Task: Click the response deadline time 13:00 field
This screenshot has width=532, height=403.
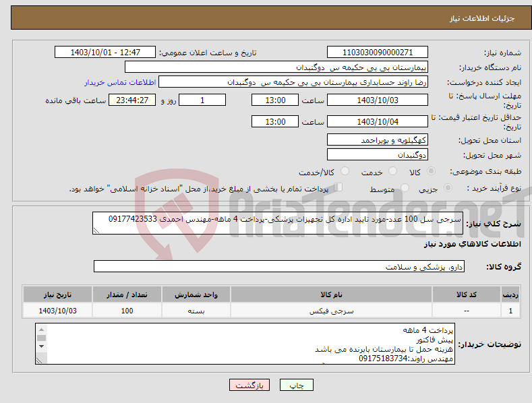Action: (275, 100)
